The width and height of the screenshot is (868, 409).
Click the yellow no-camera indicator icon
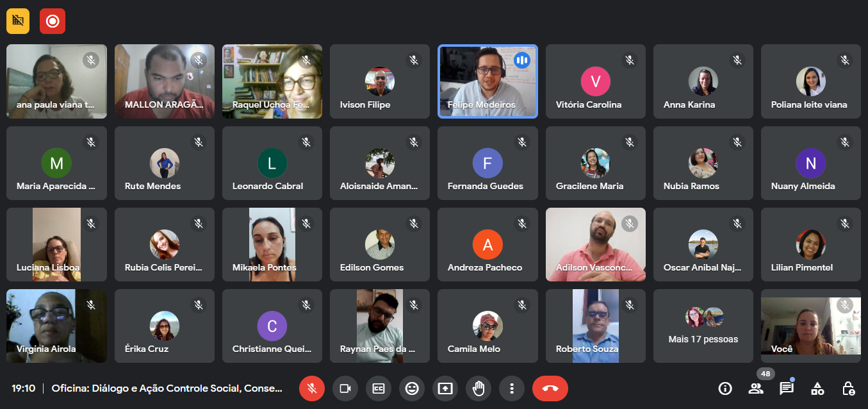pyautogui.click(x=18, y=21)
